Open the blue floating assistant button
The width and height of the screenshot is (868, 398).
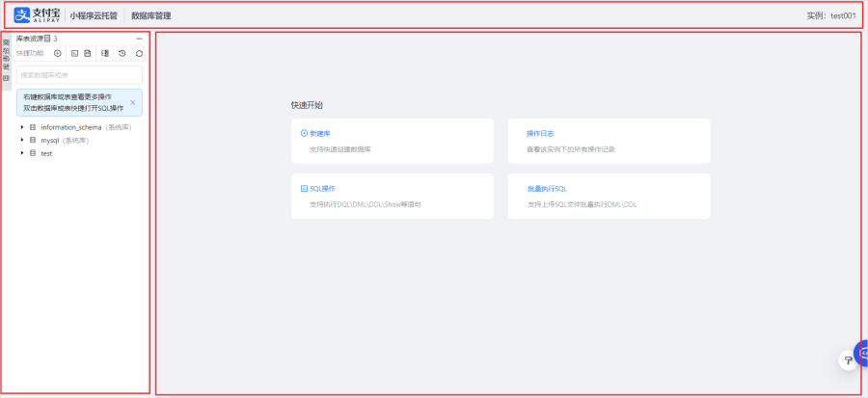tap(862, 354)
